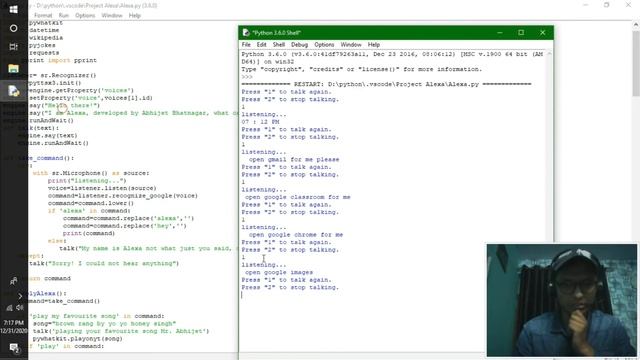Image resolution: width=640 pixels, height=360 pixels.
Task: Click the 'requests' import line
Action: (x=44, y=53)
